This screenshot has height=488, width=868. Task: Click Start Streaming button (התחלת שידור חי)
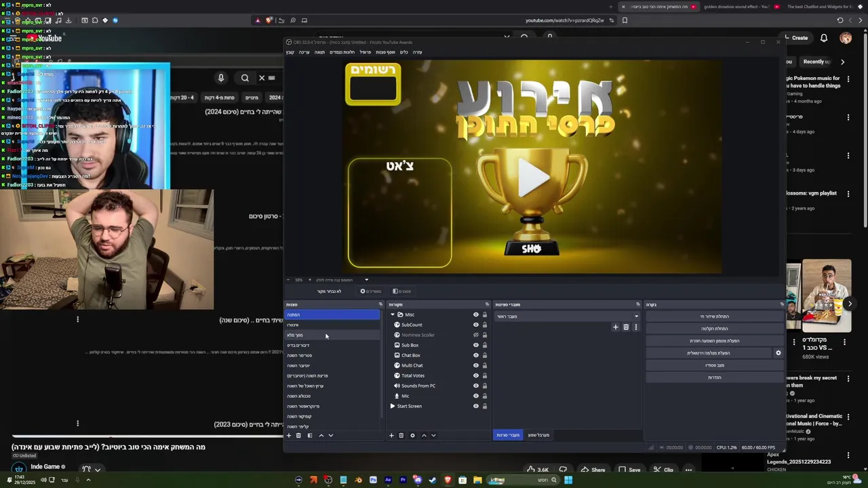point(715,317)
